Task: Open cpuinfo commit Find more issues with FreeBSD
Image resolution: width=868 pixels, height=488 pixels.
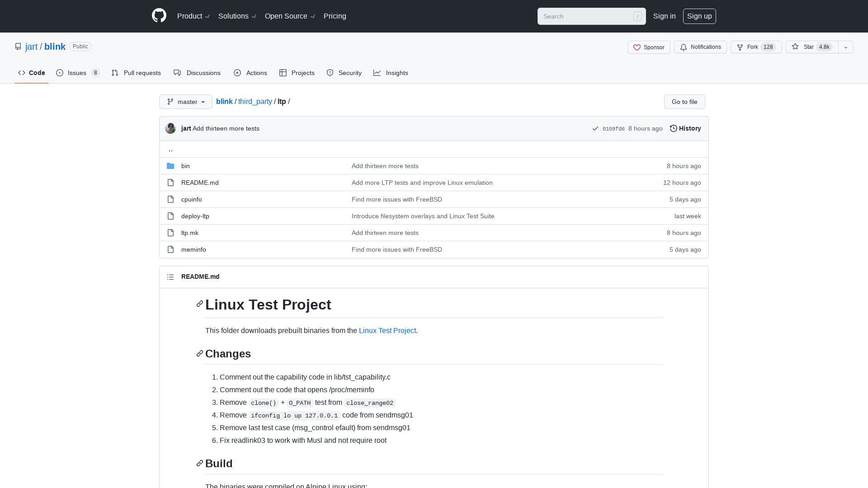Action: 397,199
